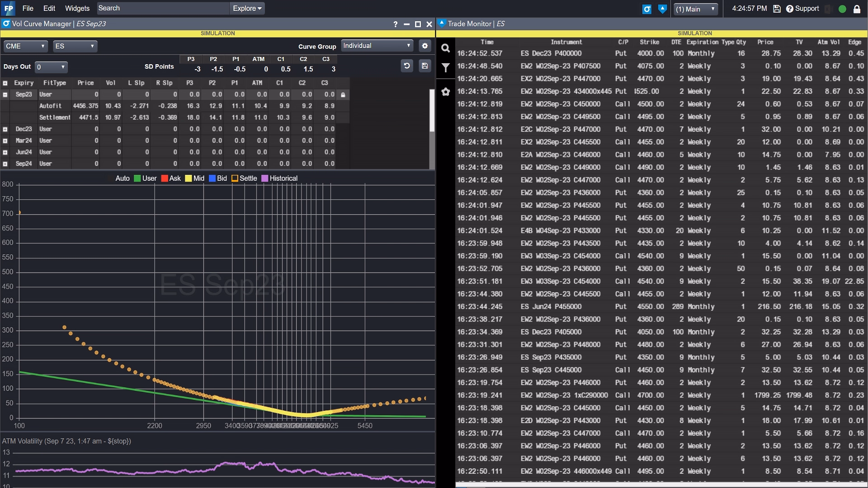Open the Trade Monitor filter funnel icon
This screenshot has height=488, width=868.
pos(445,68)
